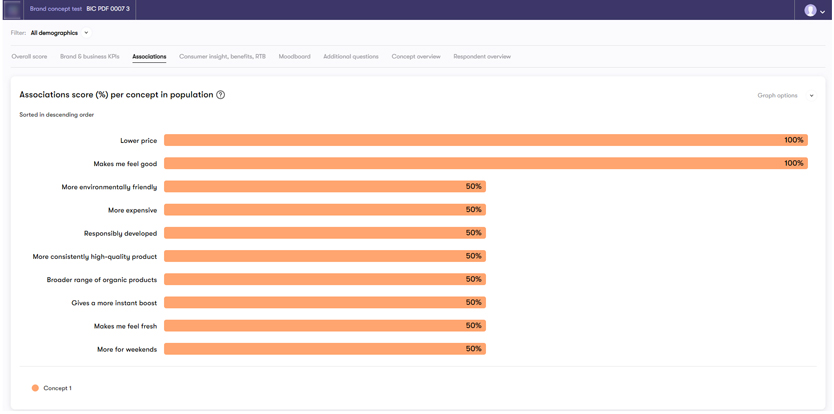This screenshot has height=414, width=834.
Task: Open the Respondent overview tab
Action: pos(482,57)
